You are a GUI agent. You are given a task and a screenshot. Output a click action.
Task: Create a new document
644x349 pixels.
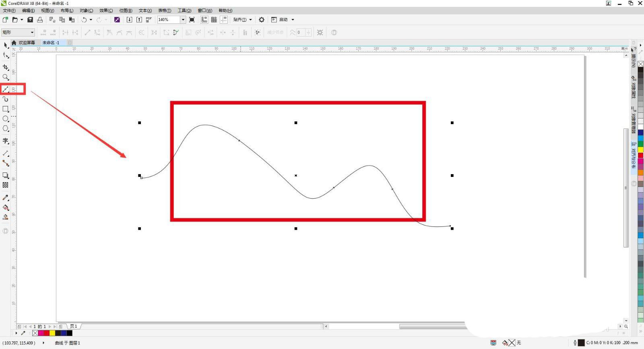pyautogui.click(x=5, y=19)
